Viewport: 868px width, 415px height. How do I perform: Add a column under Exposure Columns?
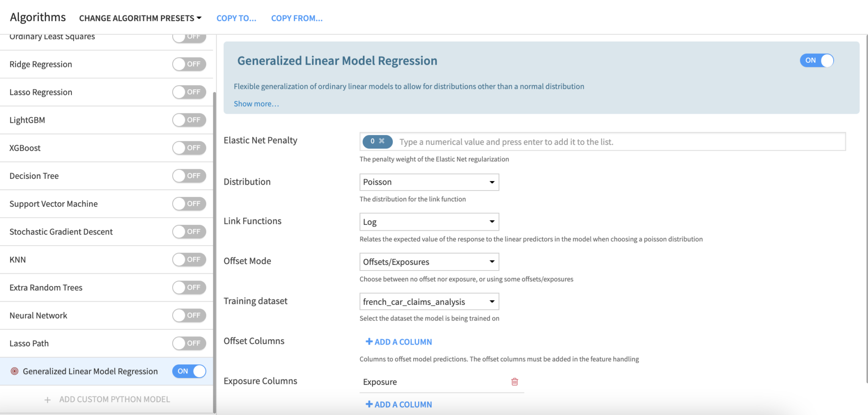click(399, 405)
